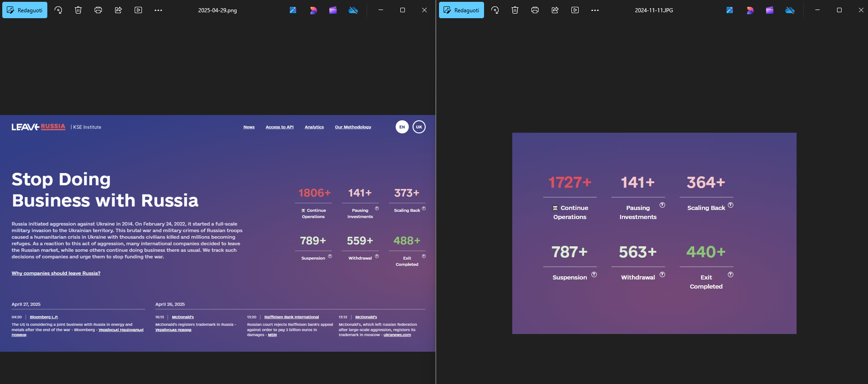Screen dimensions: 868x384
Task: Delete the 2025-04-29.png photo via trash icon
Action: [78, 10]
